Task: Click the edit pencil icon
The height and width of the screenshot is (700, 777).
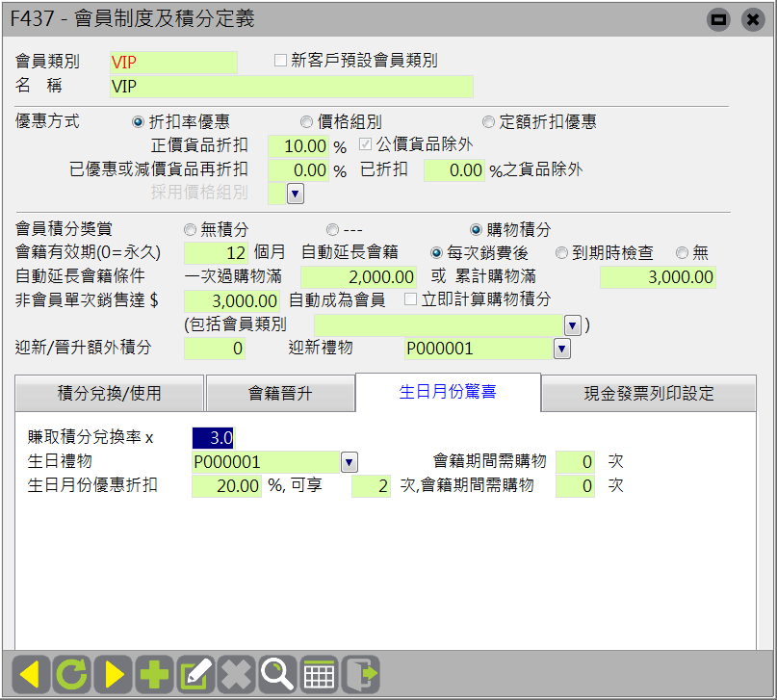Action: pos(195,674)
